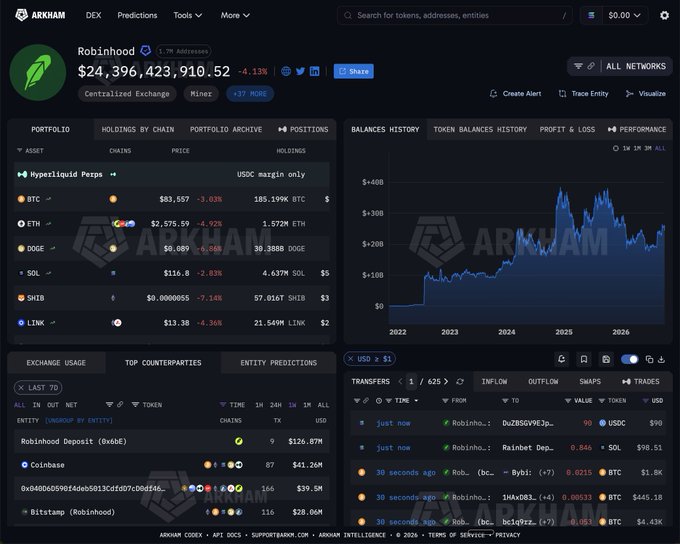Refresh transfers with the reload icon
Screen dimensions: 680x544
[460, 381]
